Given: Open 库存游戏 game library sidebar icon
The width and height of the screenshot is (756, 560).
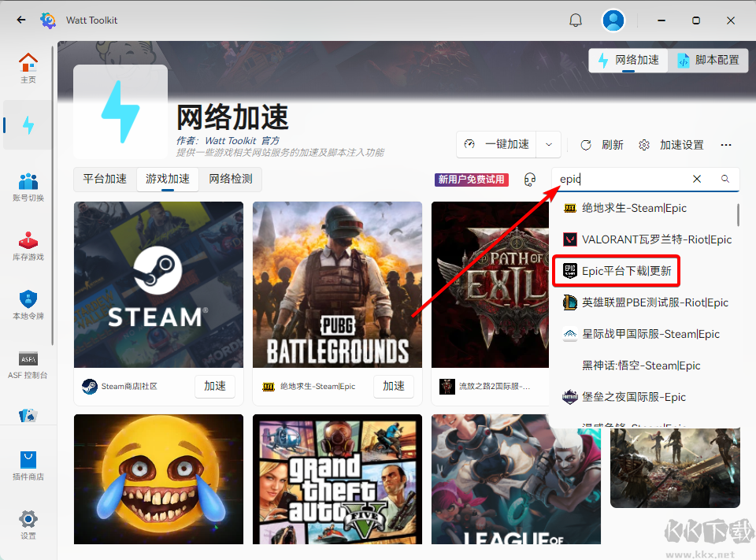Looking at the screenshot, I should click(x=28, y=247).
